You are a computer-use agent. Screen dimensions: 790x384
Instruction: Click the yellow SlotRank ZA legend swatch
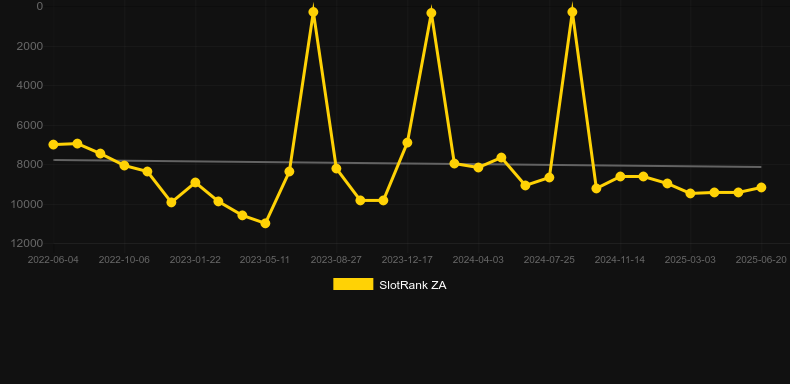tap(353, 284)
